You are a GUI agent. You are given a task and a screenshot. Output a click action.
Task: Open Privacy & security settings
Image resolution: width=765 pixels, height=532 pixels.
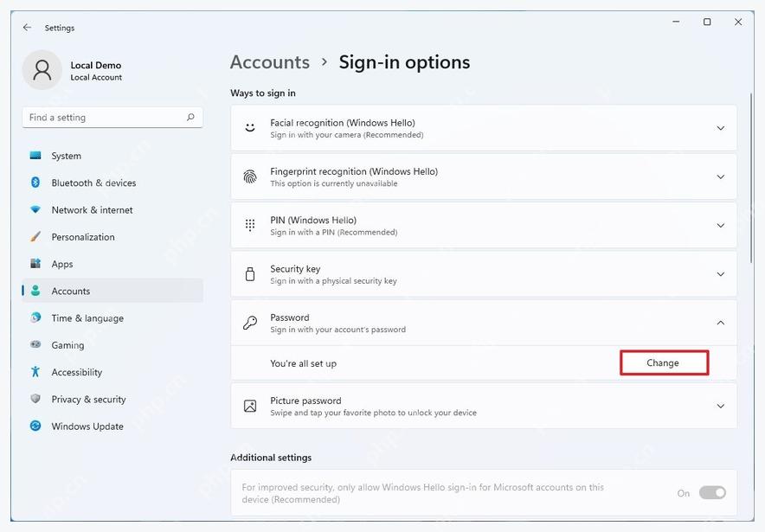tap(112, 399)
